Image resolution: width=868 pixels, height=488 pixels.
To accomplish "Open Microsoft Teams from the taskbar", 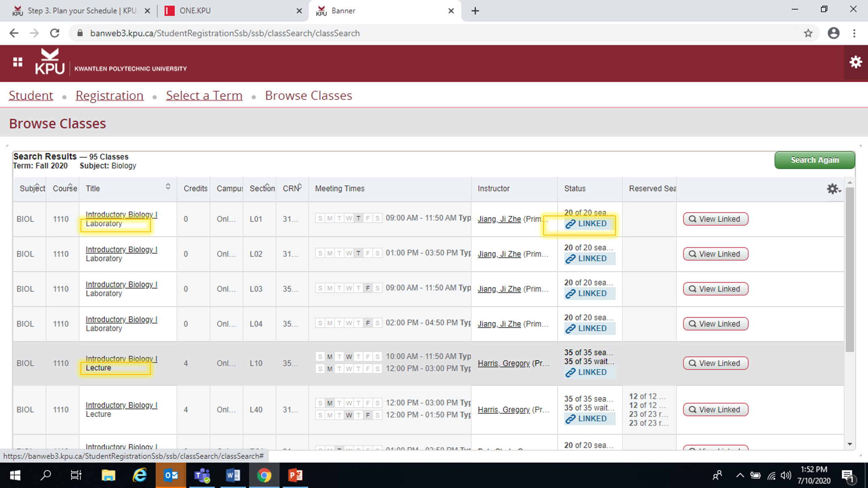I will pos(202,475).
